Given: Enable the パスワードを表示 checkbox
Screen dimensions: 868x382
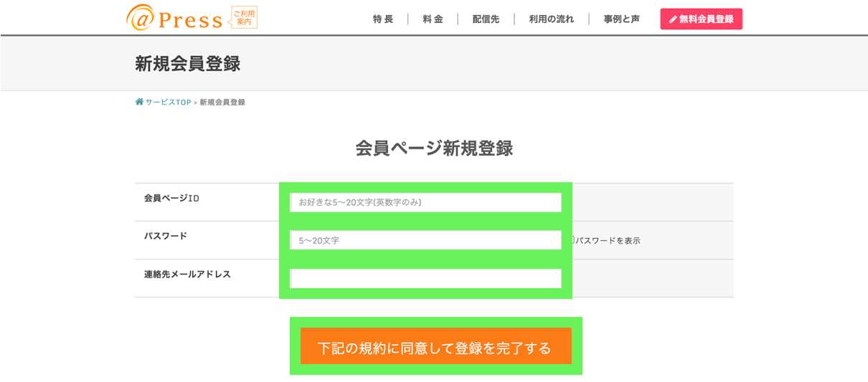Looking at the screenshot, I should (x=572, y=240).
